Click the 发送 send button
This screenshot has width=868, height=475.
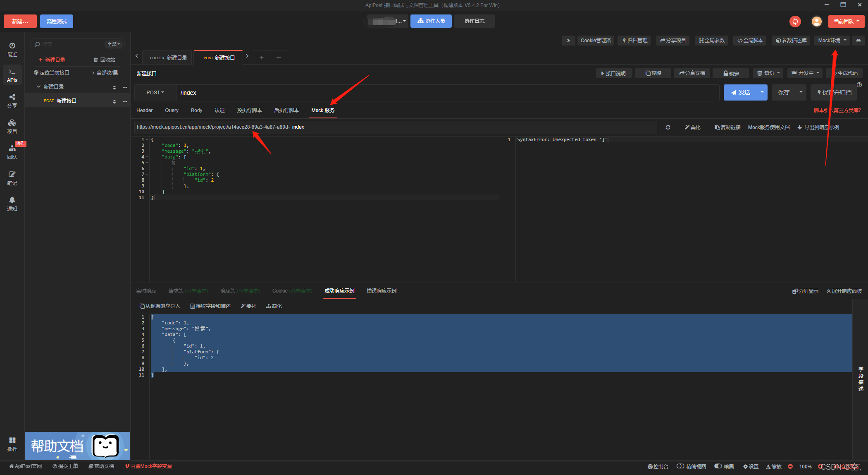pyautogui.click(x=740, y=92)
